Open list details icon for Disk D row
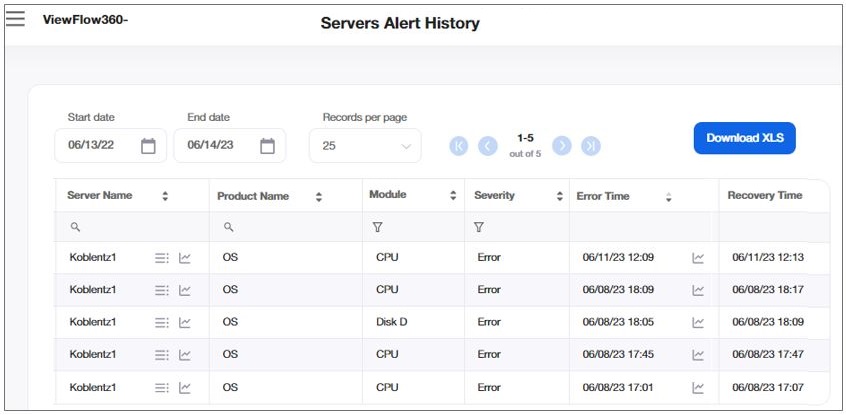846x415 pixels. [x=162, y=322]
